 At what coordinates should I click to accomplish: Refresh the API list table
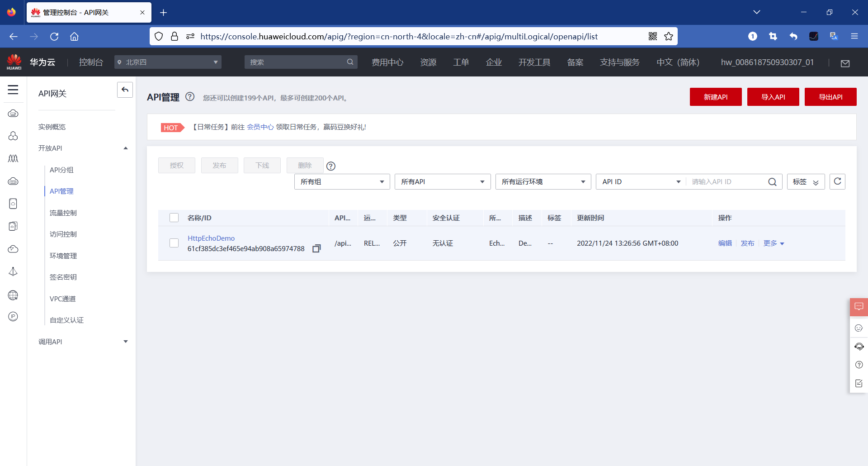point(837,181)
